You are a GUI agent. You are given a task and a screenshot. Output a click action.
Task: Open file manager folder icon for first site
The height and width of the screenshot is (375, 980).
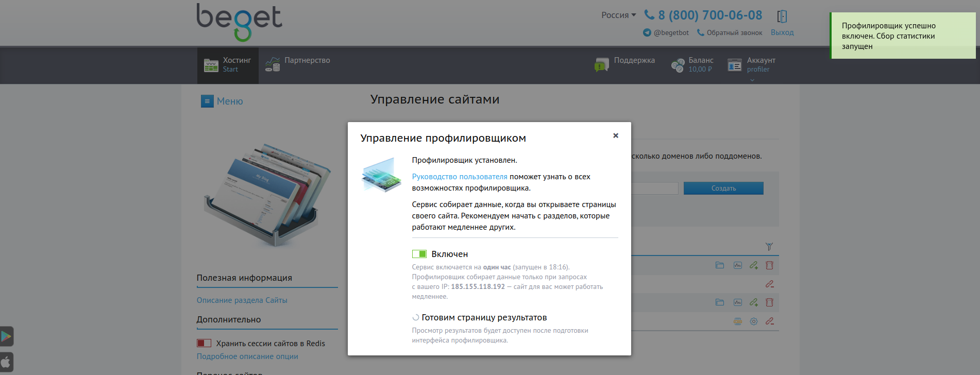click(720, 265)
